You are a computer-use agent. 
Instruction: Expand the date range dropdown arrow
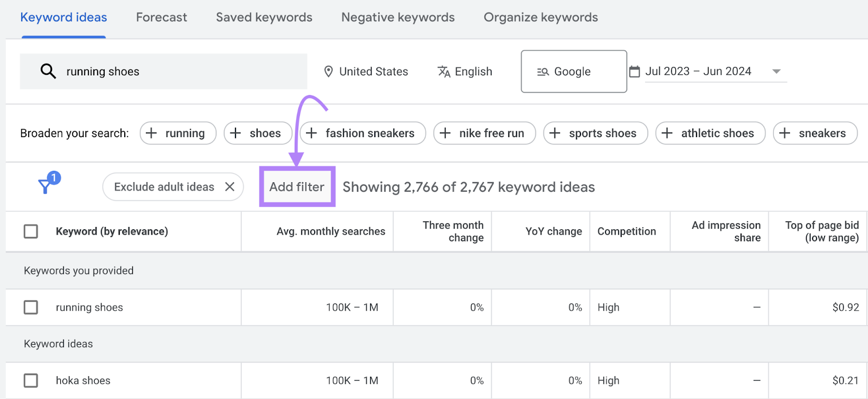[x=776, y=72]
